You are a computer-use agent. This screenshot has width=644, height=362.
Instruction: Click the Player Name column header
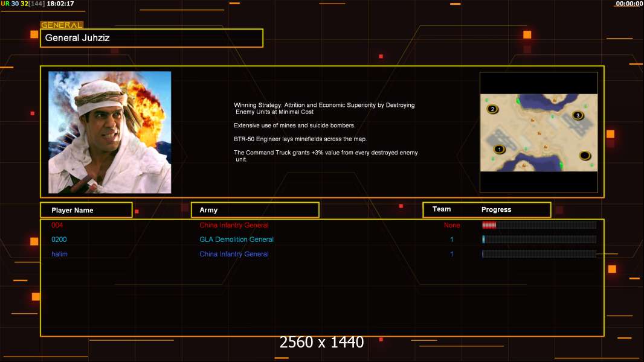pos(86,210)
